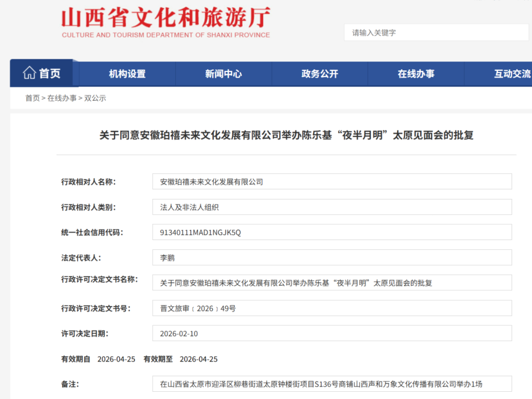This screenshot has height=399, width=532.
Task: Click the 行政许可决定文书号 field
Action: point(332,308)
